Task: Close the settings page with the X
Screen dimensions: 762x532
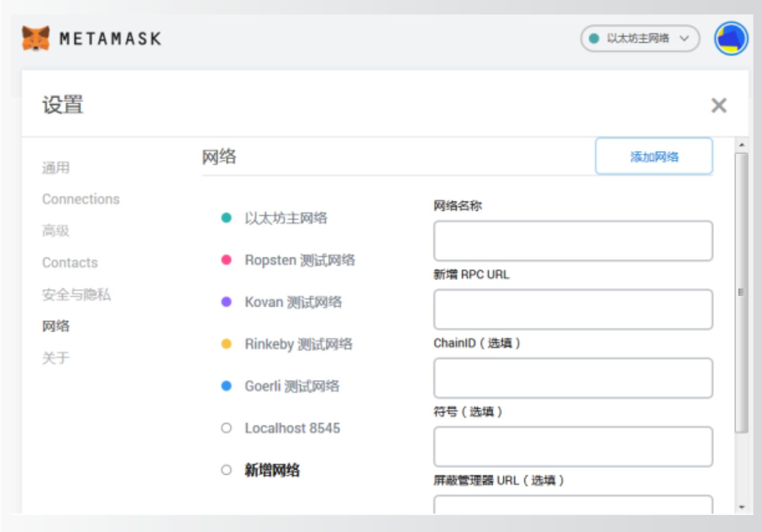Action: [x=719, y=105]
